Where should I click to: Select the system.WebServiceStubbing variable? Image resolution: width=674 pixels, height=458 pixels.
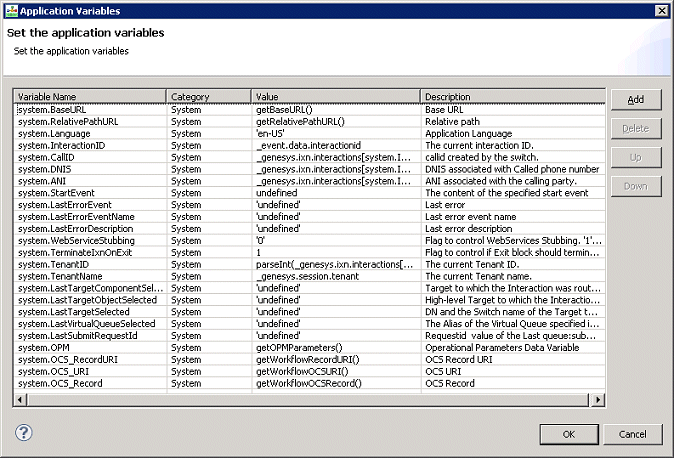76,241
